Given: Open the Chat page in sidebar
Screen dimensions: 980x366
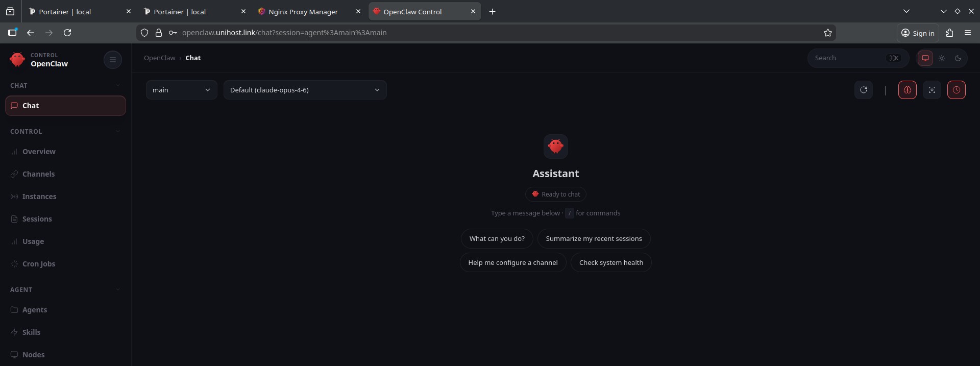Looking at the screenshot, I should pos(65,106).
